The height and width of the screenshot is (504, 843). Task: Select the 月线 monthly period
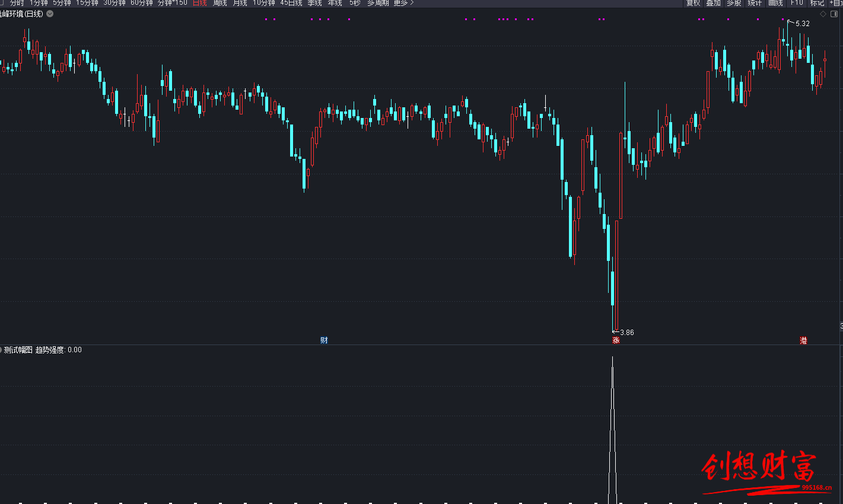point(240,3)
